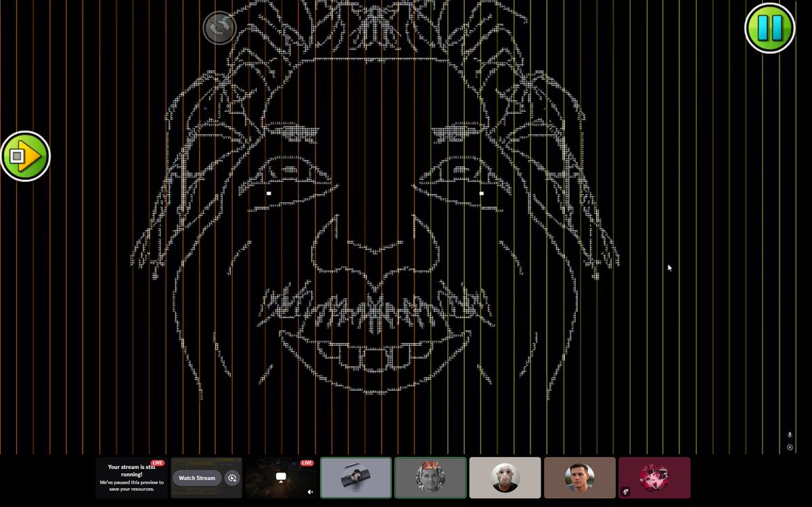Select the monkey-mask participant tile
812x507 pixels.
(505, 478)
